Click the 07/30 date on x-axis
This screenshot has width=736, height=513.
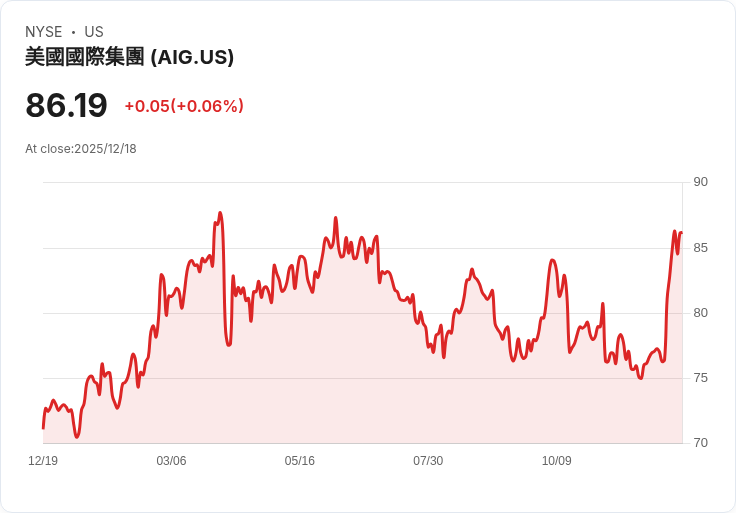click(x=428, y=461)
